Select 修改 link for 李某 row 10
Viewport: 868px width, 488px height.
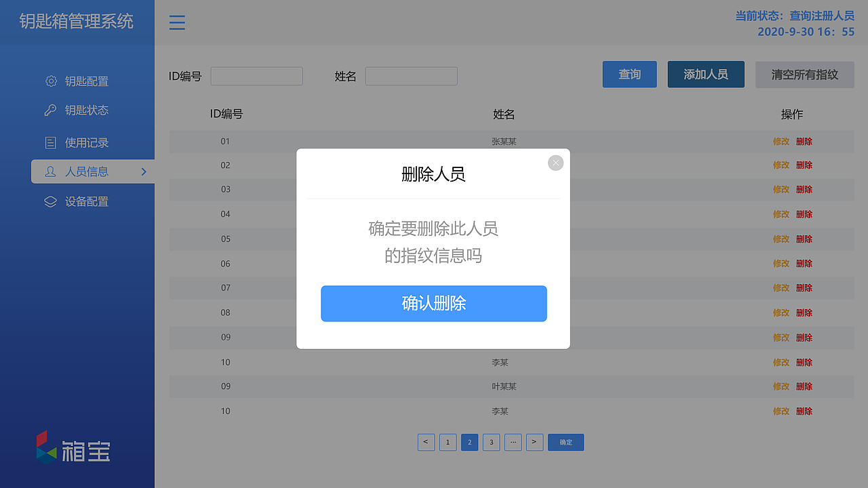781,362
